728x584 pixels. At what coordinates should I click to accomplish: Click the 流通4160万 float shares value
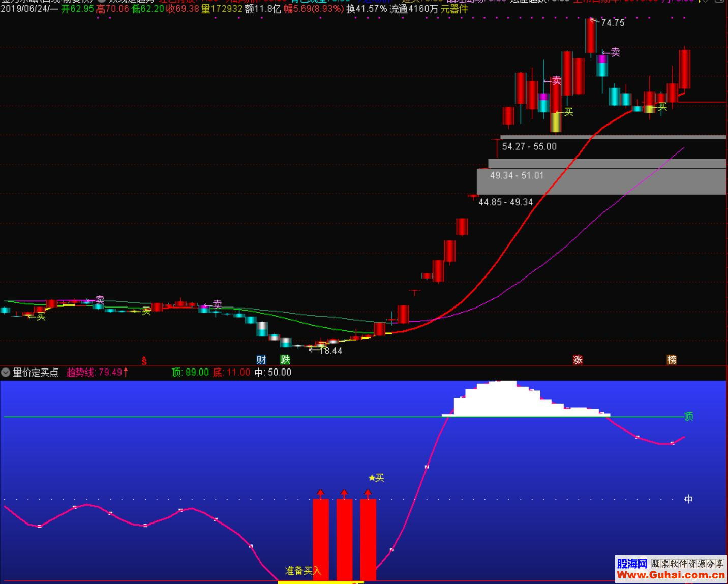click(414, 9)
